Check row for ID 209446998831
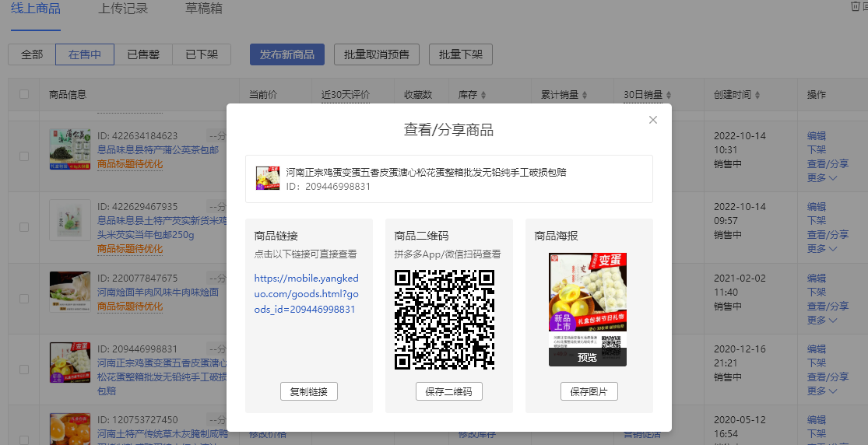 click(x=24, y=370)
